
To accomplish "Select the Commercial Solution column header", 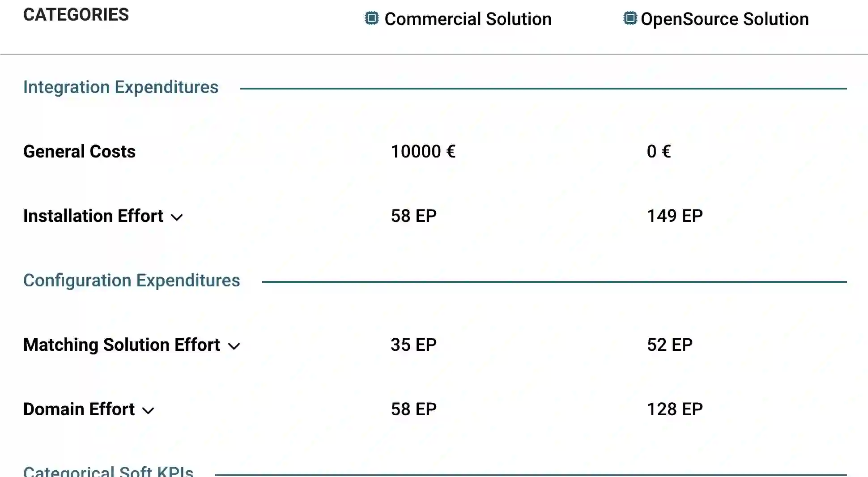I will point(468,19).
